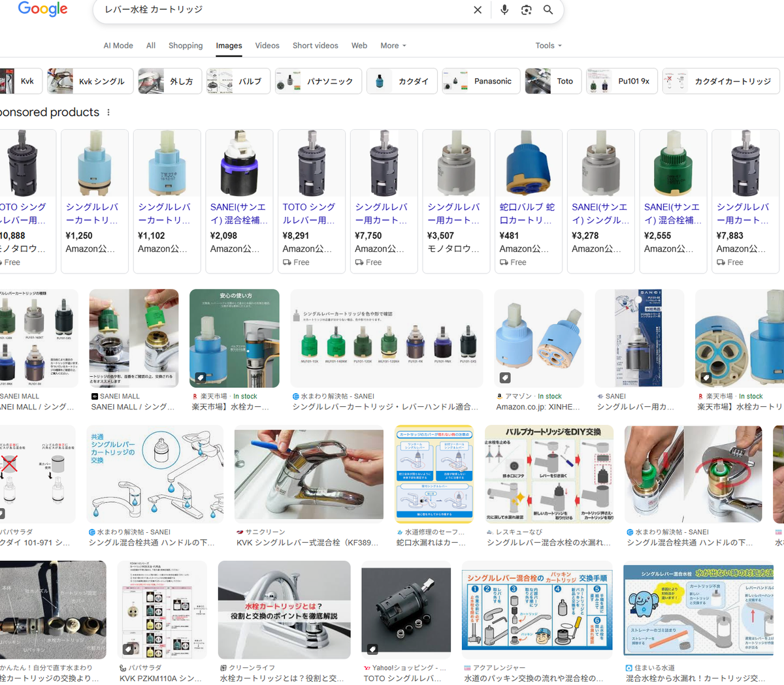
Task: Open the バルブカートリッジをDIY交換 image
Action: 549,474
